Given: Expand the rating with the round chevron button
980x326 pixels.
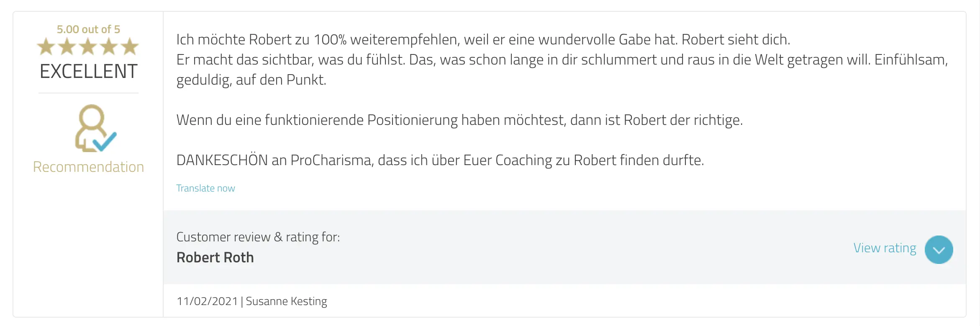Looking at the screenshot, I should coord(939,250).
